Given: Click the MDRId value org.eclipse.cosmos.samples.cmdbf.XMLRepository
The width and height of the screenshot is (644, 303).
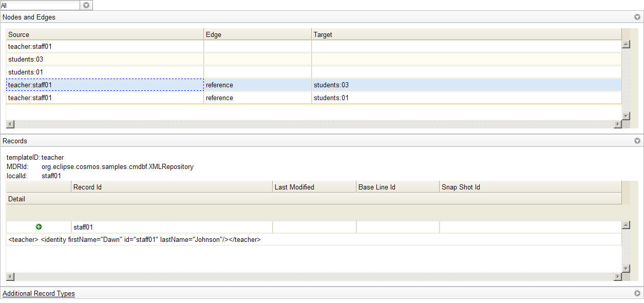Looking at the screenshot, I should pos(118,166).
